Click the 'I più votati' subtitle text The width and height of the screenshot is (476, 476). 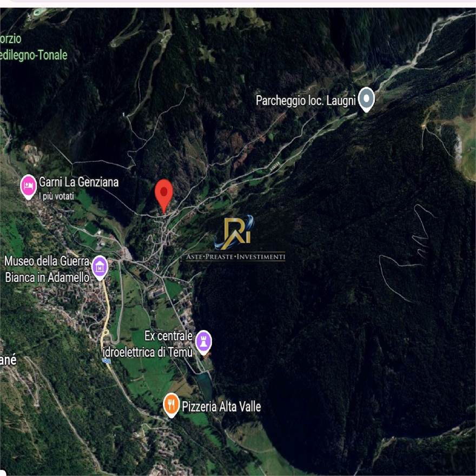coord(56,196)
